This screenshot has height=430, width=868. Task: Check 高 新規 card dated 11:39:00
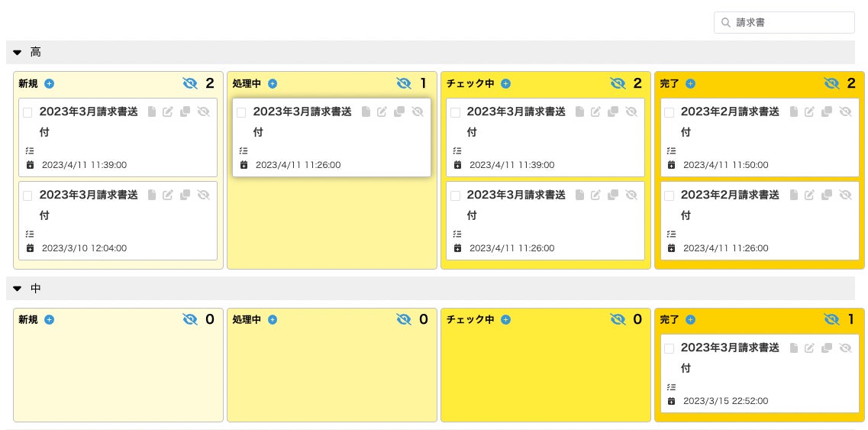pyautogui.click(x=27, y=112)
